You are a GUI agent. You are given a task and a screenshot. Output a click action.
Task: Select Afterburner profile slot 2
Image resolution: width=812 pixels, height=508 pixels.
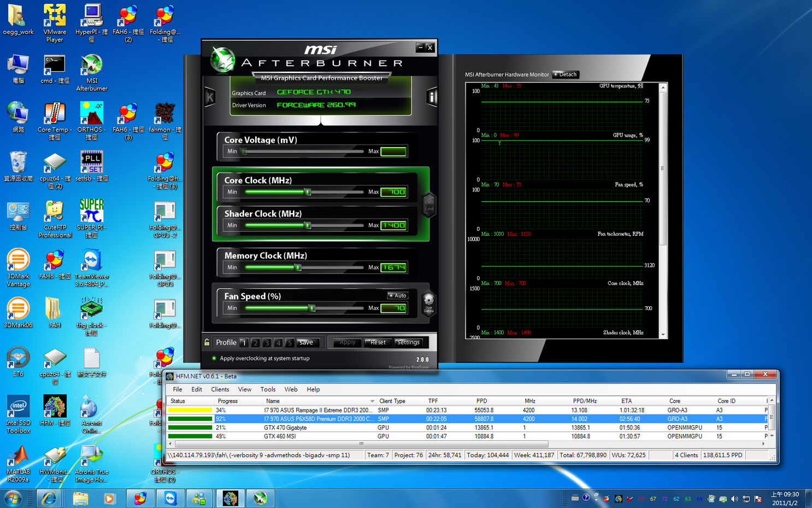(x=255, y=343)
